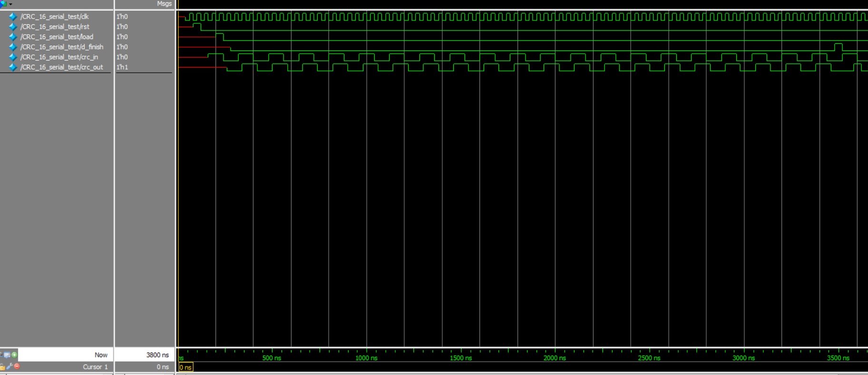Click the 1000 ns timeline label

click(366, 358)
